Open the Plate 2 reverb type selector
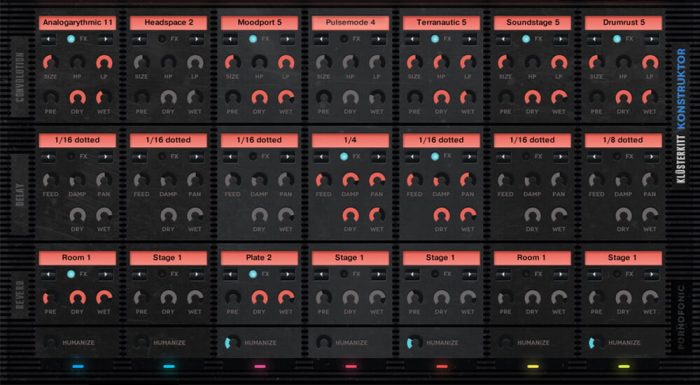Screen dimensions: 700x385 259,258
